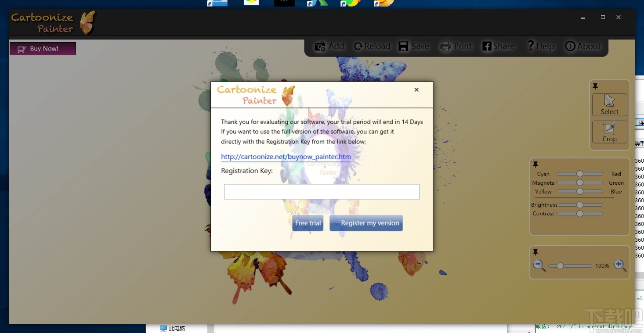Click the Facebook Share button
This screenshot has width=644, height=333.
point(498,46)
